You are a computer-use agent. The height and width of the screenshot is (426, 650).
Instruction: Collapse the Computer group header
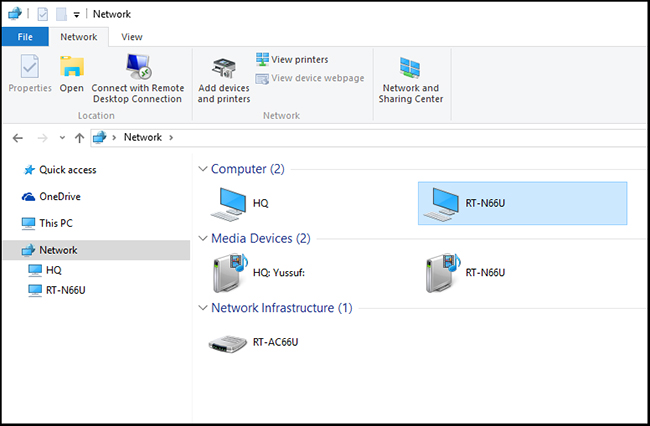[x=203, y=169]
